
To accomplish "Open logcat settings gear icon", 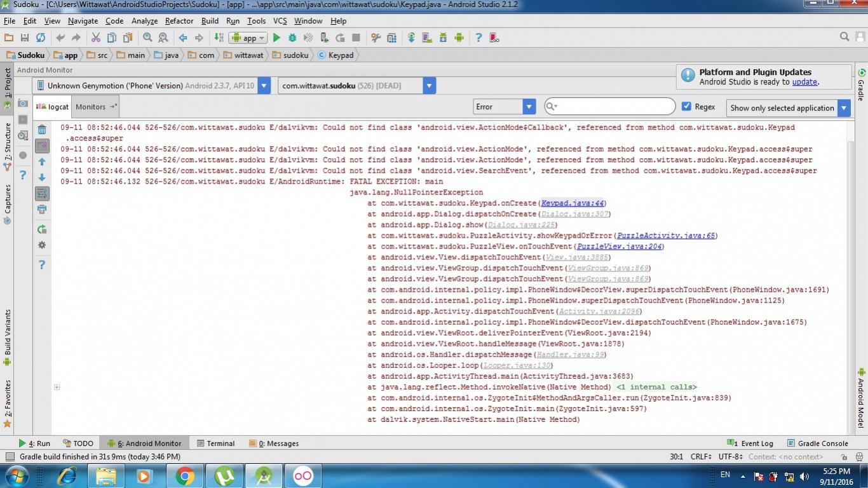I will 42,245.
